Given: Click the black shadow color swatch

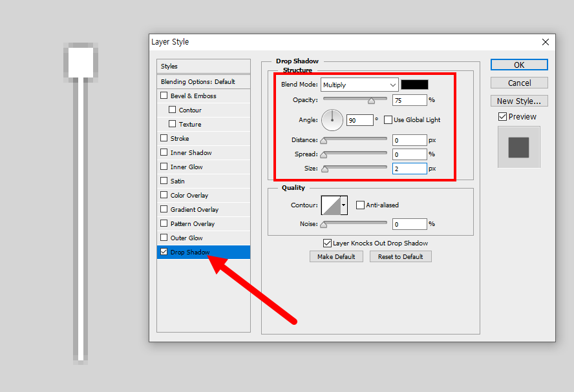Looking at the screenshot, I should [x=414, y=85].
